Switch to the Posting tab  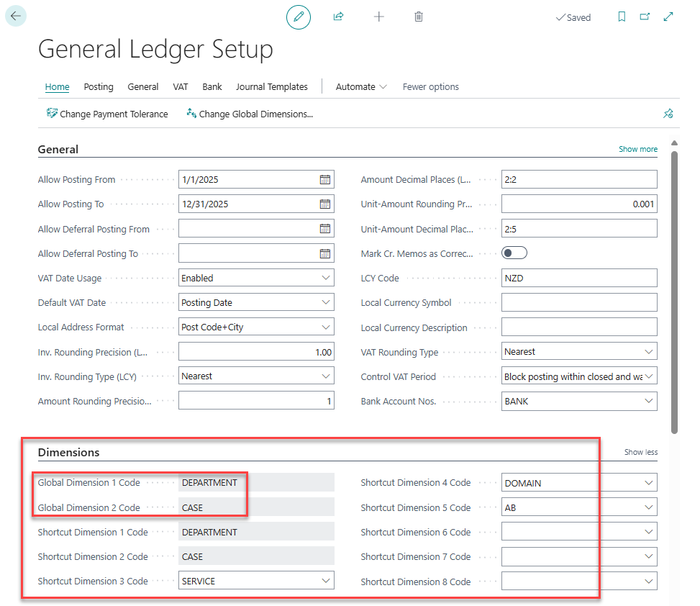(x=99, y=87)
